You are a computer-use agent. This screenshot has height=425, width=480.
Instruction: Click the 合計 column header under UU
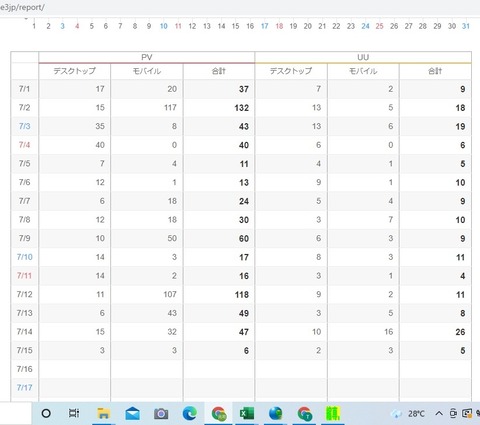435,71
